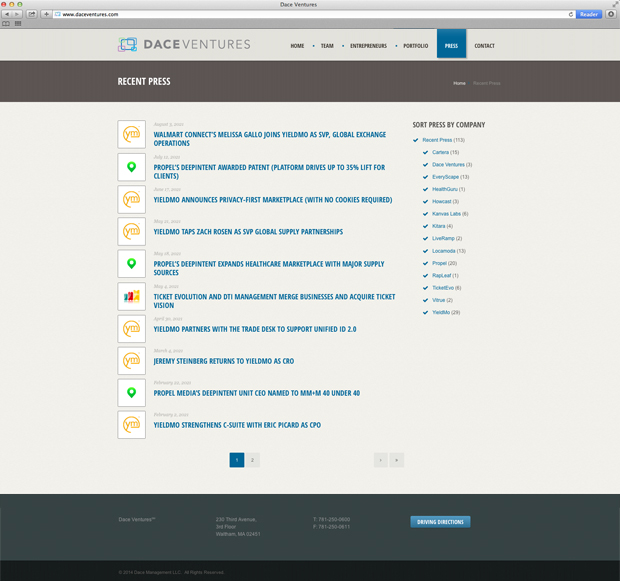
Task: Click the Home breadcrumb link
Action: 459,83
